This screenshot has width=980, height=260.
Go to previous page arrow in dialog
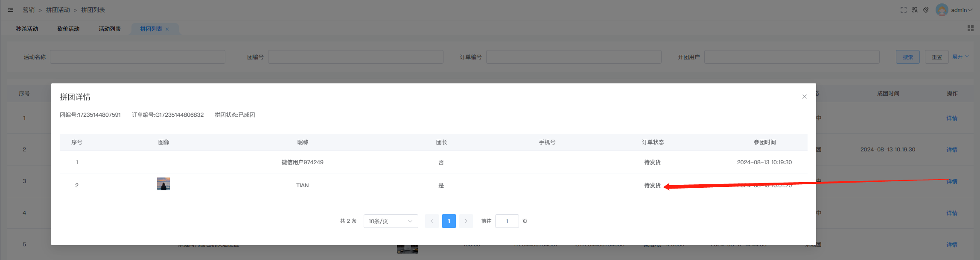[x=432, y=221]
